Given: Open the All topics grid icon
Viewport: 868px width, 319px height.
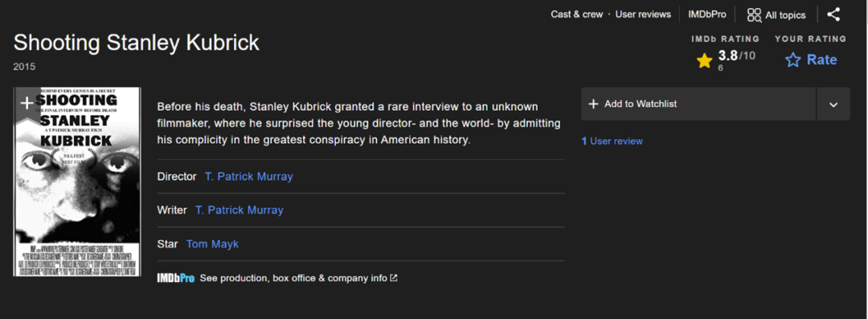Looking at the screenshot, I should coord(754,15).
